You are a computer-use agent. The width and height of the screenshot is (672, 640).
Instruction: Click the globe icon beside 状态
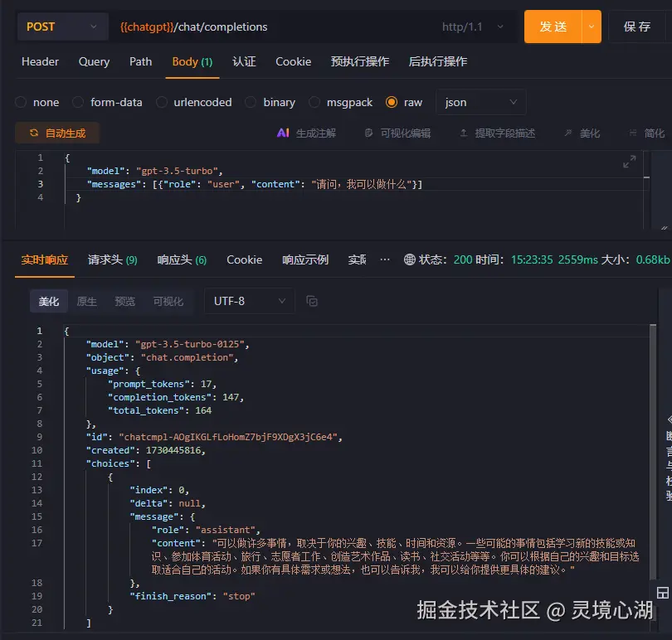click(410, 259)
